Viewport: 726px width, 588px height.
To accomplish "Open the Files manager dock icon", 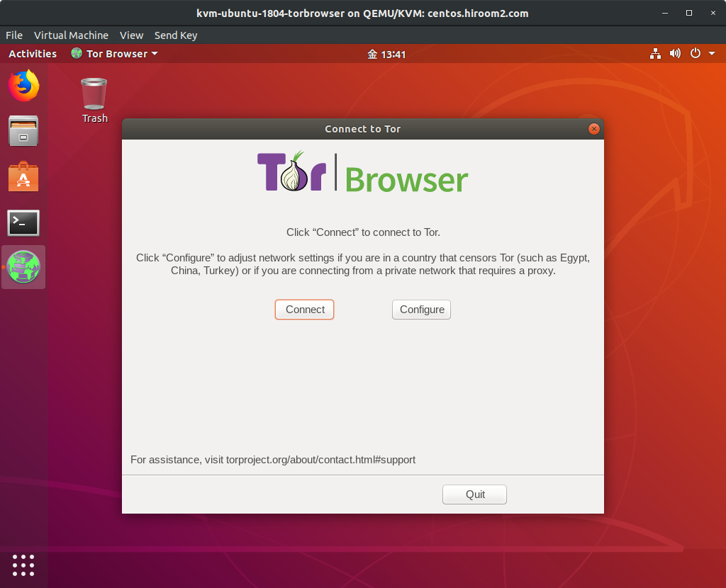I will tap(23, 131).
